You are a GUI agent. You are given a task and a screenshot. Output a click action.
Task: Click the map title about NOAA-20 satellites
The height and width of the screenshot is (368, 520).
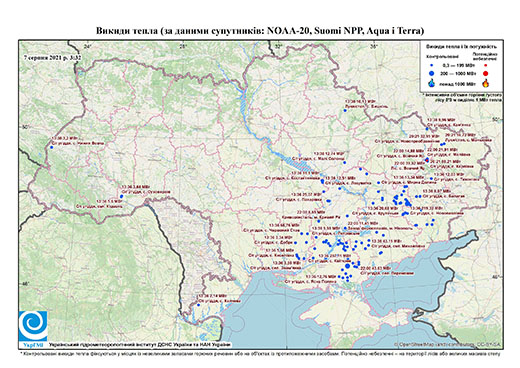[260, 31]
